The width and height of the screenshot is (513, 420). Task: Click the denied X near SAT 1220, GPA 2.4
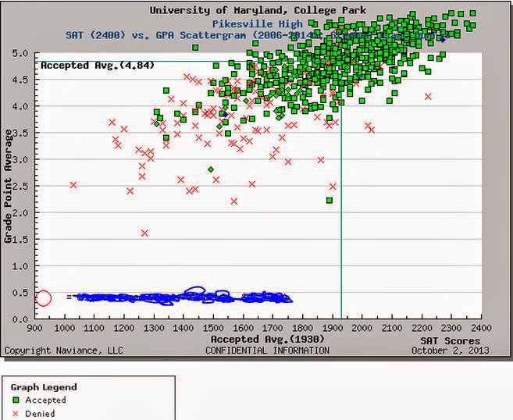coord(130,190)
